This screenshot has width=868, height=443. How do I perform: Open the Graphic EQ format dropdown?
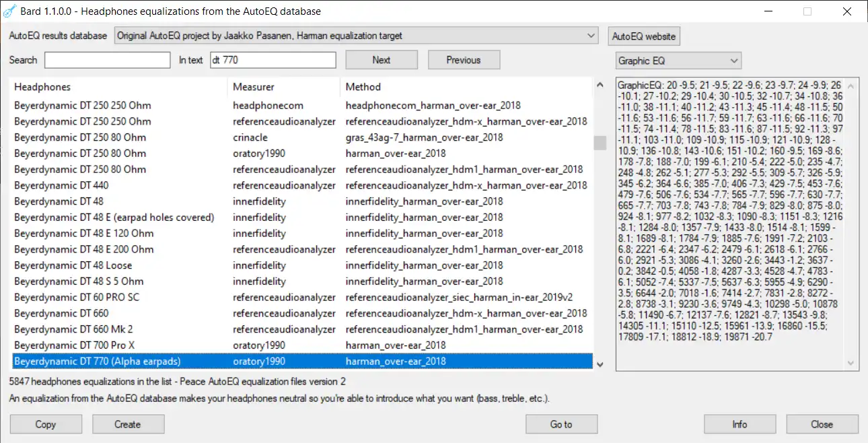(x=678, y=61)
